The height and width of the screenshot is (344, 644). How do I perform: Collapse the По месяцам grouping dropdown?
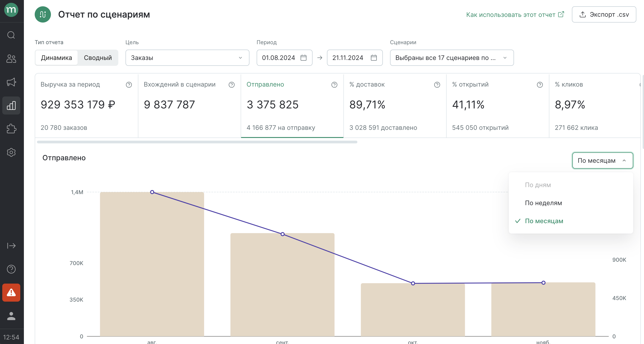pos(603,161)
